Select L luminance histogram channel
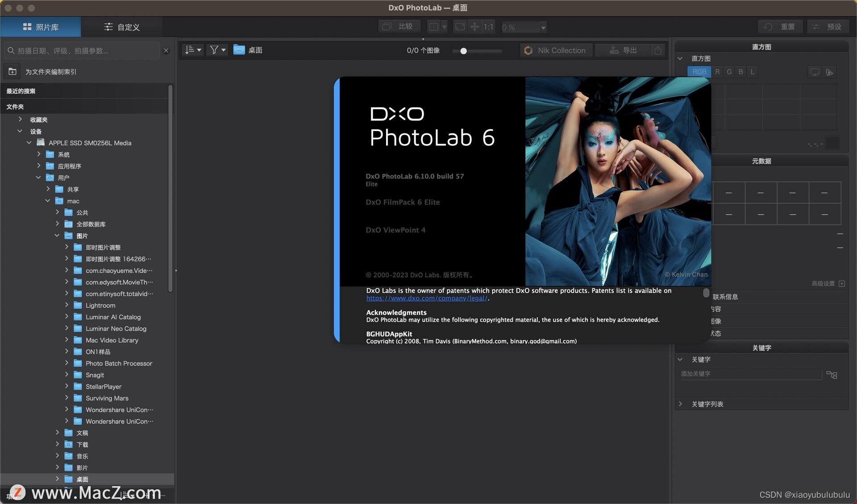This screenshot has width=857, height=504. point(753,72)
